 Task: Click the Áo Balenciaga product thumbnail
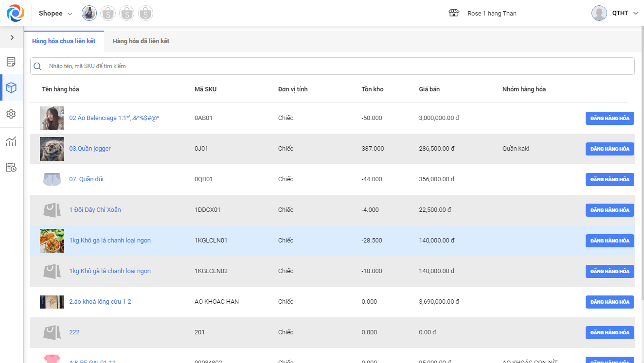(52, 118)
